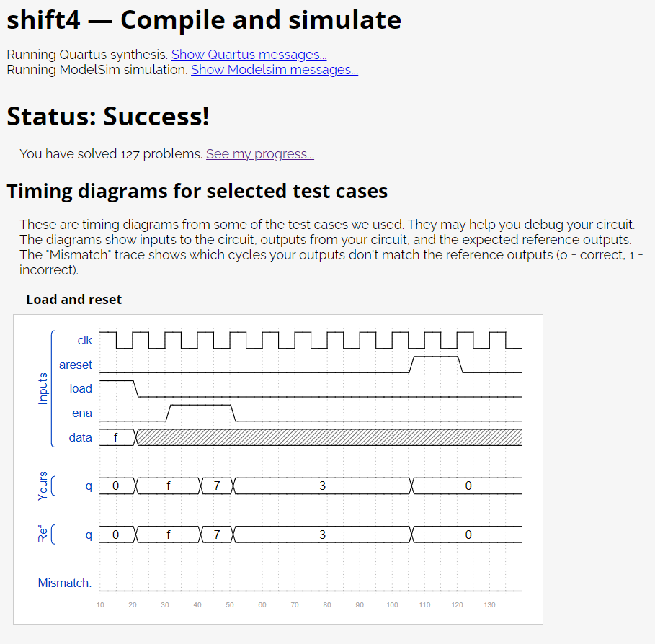Click the '7' value in Ref q waveform
The image size is (655, 644).
(217, 535)
